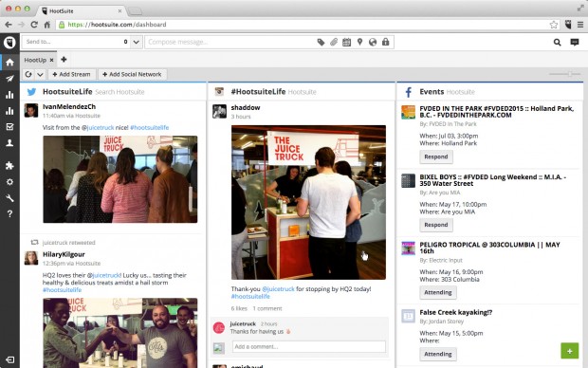This screenshot has width=588, height=368.
Task: Open #hootsuitelife hashtag in Ivan's tweet
Action: [x=149, y=127]
